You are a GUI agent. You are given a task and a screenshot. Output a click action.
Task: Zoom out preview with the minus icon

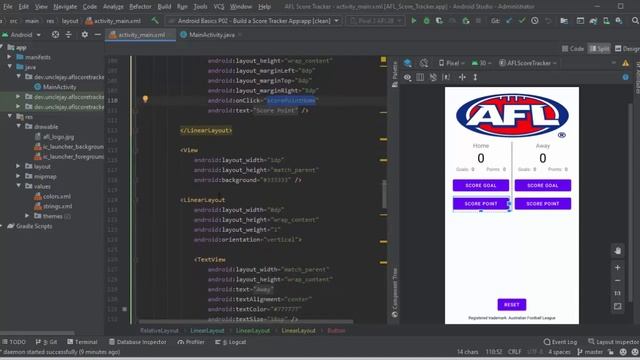pos(618,280)
